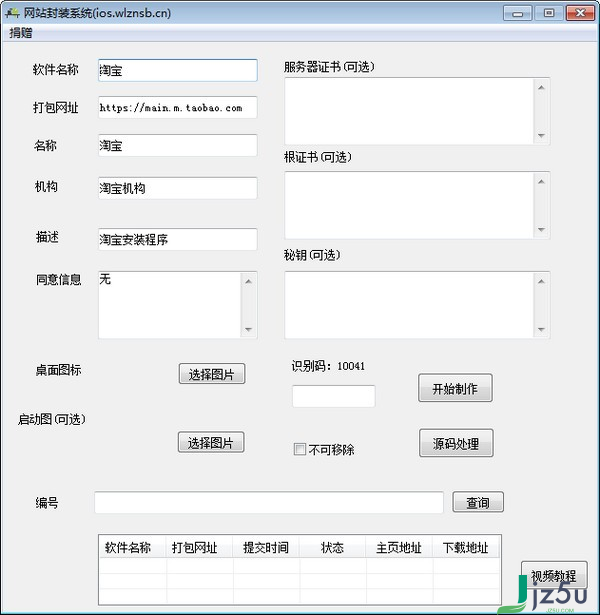Sort by 主页地址 column header
The height and width of the screenshot is (615, 600).
coord(399,547)
